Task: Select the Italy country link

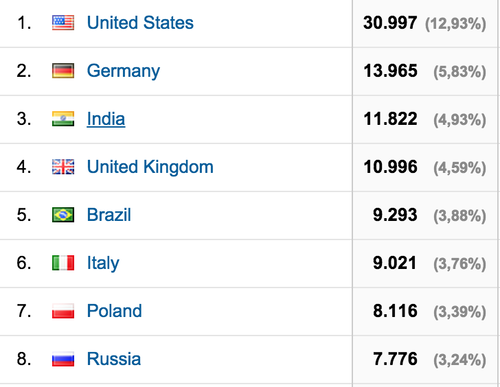Action: pyautogui.click(x=103, y=263)
